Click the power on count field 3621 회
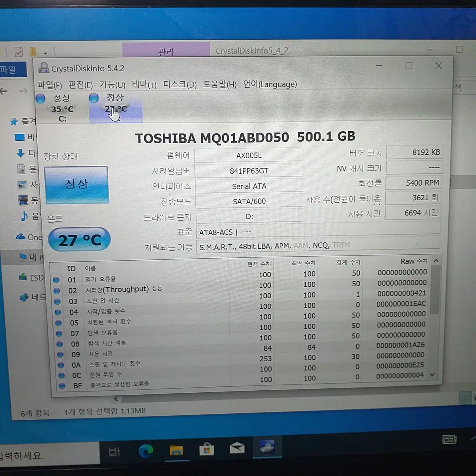The width and height of the screenshot is (476, 476). pos(414,198)
